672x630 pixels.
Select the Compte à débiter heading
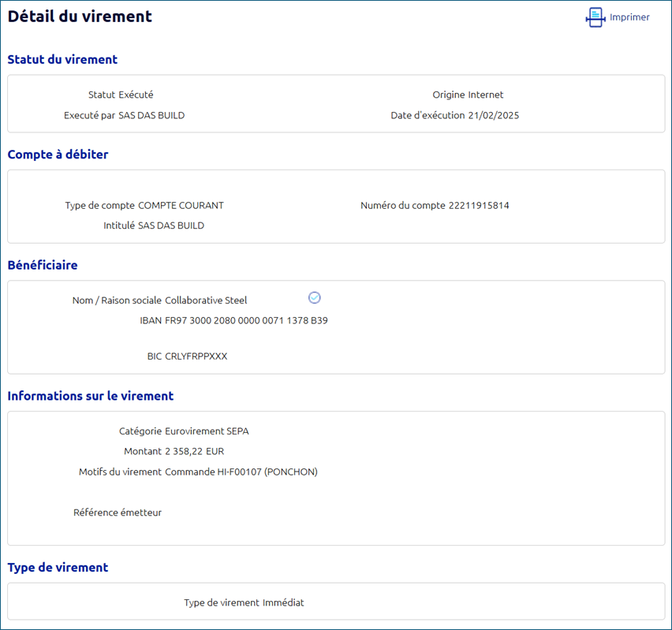pyautogui.click(x=58, y=155)
